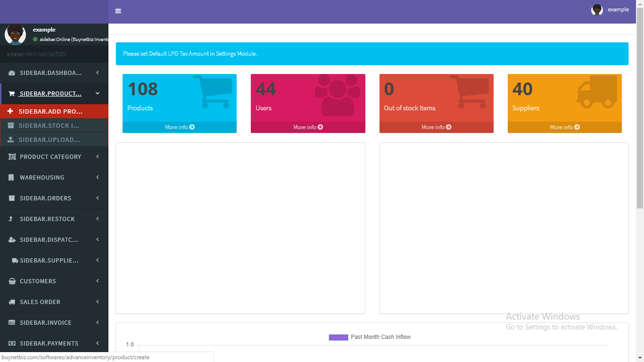Expand the Sidebar.Payments chevron arrow
644x362 pixels.
(98, 343)
